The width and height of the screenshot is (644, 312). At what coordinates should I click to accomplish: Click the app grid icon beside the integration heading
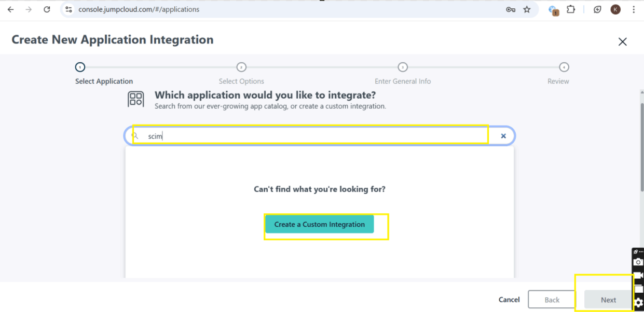pyautogui.click(x=136, y=99)
